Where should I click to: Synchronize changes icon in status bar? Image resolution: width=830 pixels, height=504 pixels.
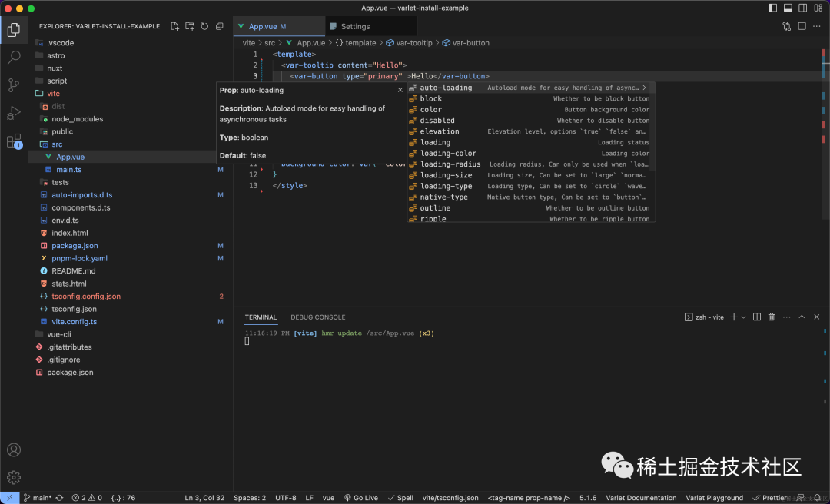(60, 498)
